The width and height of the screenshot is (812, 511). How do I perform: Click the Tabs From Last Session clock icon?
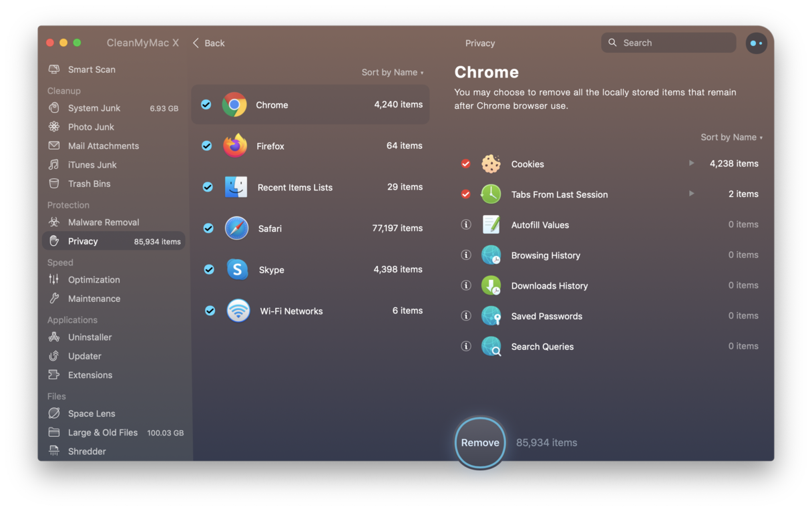(491, 194)
